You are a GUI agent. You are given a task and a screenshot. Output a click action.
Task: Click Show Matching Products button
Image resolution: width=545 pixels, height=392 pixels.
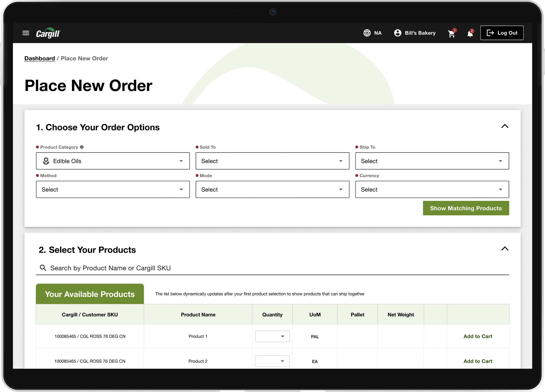466,208
